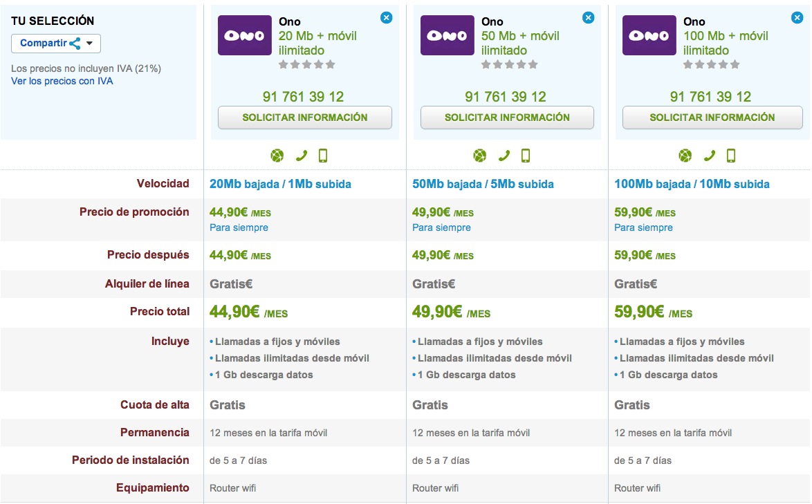The width and height of the screenshot is (812, 504).
Task: Click '20Mb bajada / 1Mb subida' speed
Action: [280, 184]
